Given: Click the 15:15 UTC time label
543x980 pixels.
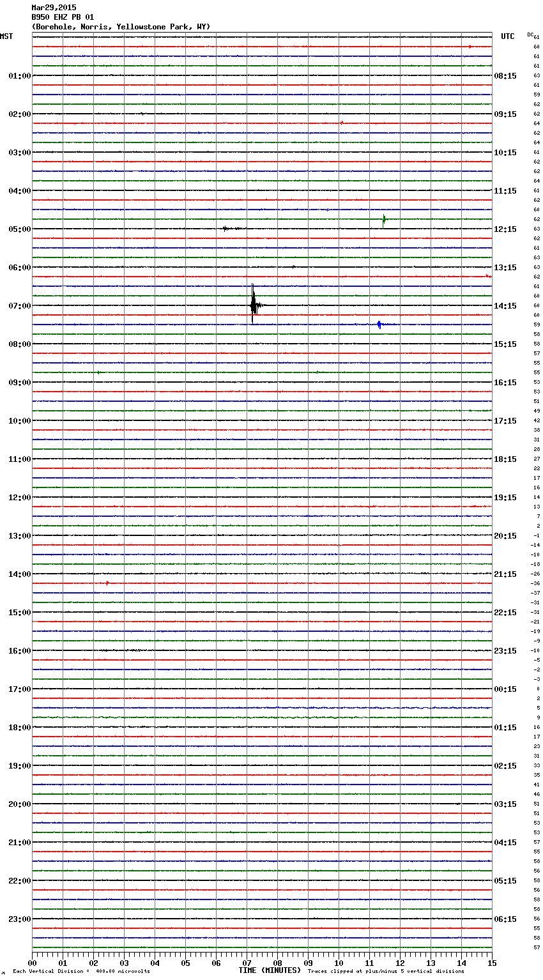Looking at the screenshot, I should [x=505, y=344].
